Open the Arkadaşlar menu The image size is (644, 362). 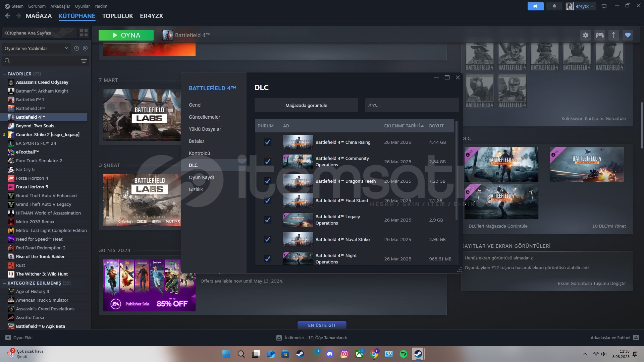coord(60,6)
